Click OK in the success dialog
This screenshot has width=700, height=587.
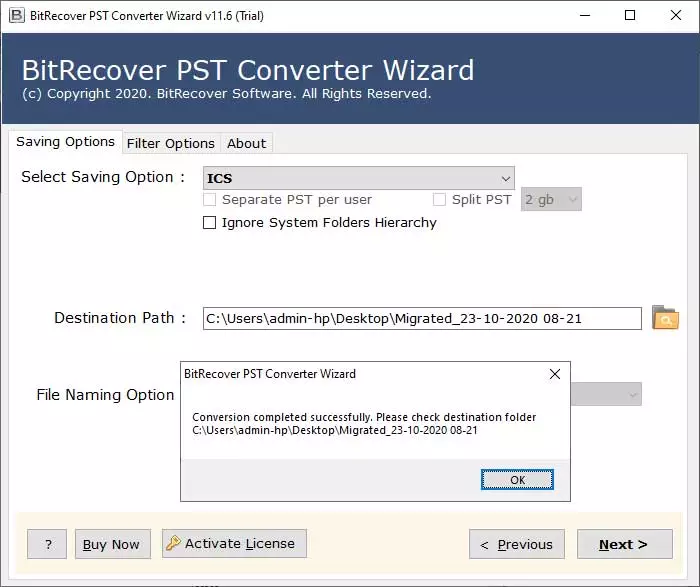[517, 480]
